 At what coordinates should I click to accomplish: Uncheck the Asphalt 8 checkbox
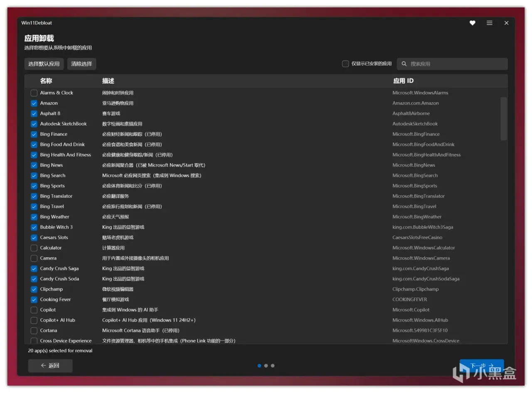point(34,113)
